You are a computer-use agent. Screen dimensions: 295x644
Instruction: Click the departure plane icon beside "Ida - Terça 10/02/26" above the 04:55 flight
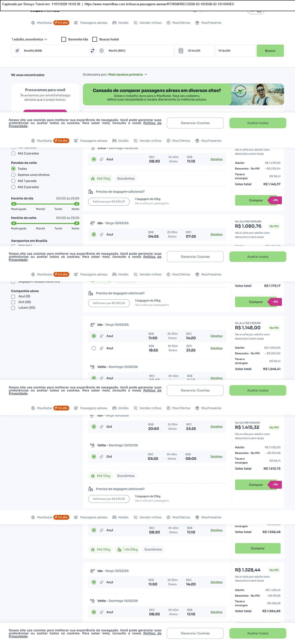[92, 223]
